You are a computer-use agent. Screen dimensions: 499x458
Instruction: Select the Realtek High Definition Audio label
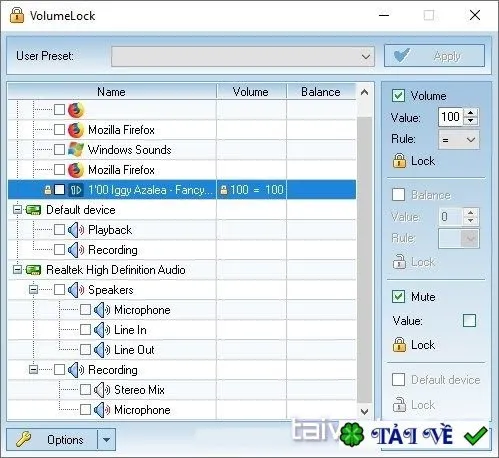pyautogui.click(x=116, y=270)
